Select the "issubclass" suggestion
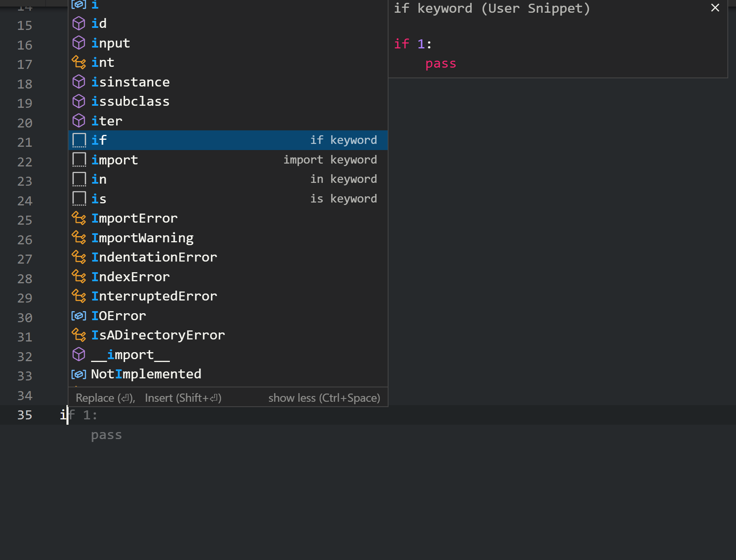 pos(130,101)
